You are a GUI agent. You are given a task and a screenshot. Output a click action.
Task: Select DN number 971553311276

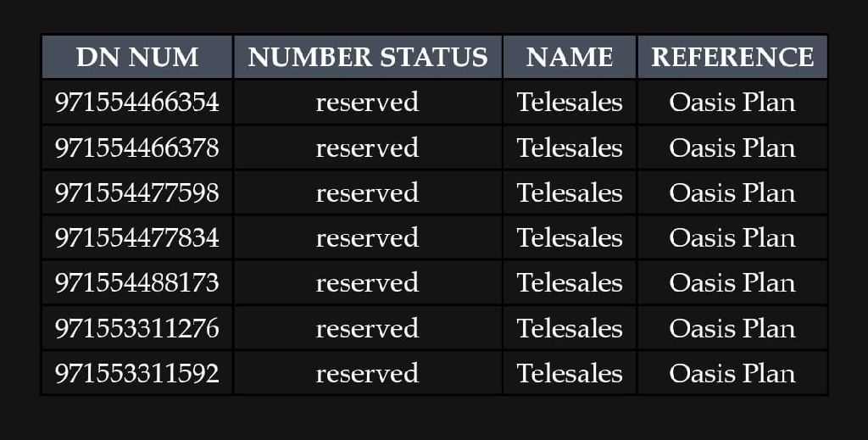point(136,328)
